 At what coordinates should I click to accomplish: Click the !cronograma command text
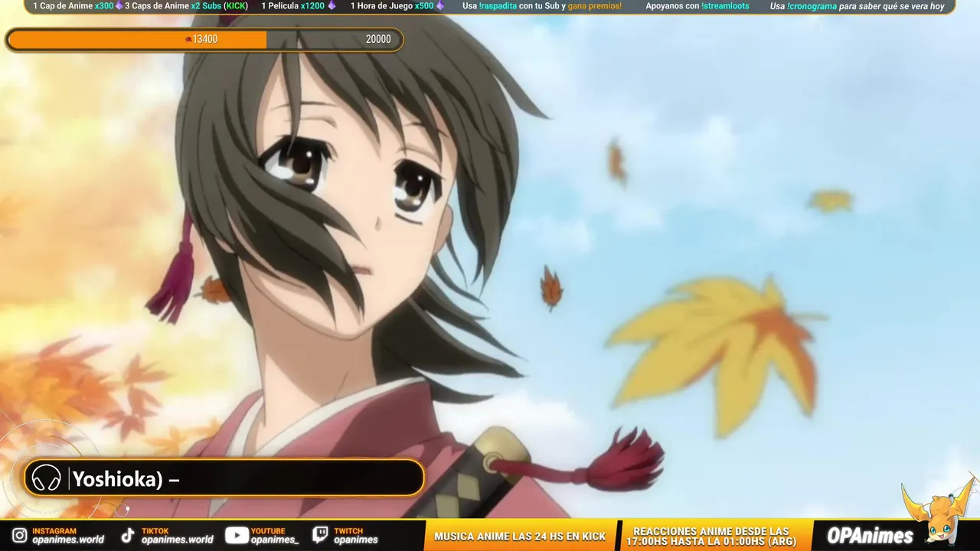pos(812,6)
